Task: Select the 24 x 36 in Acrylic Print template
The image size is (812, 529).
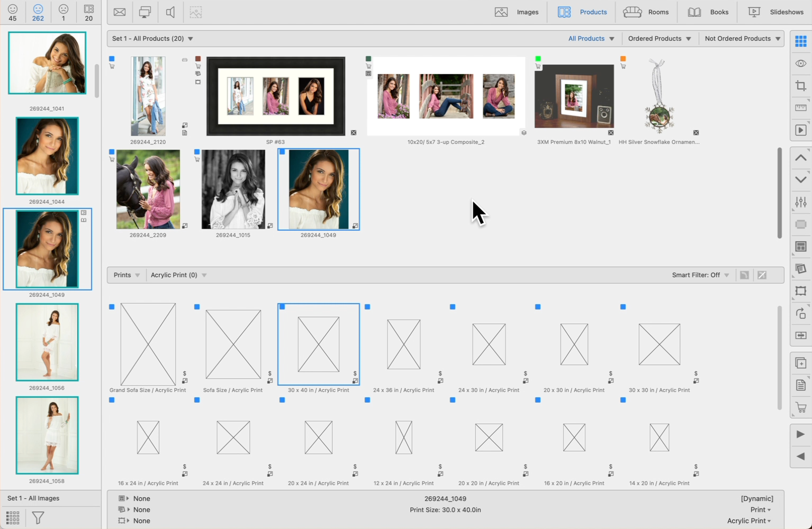Action: click(x=403, y=344)
